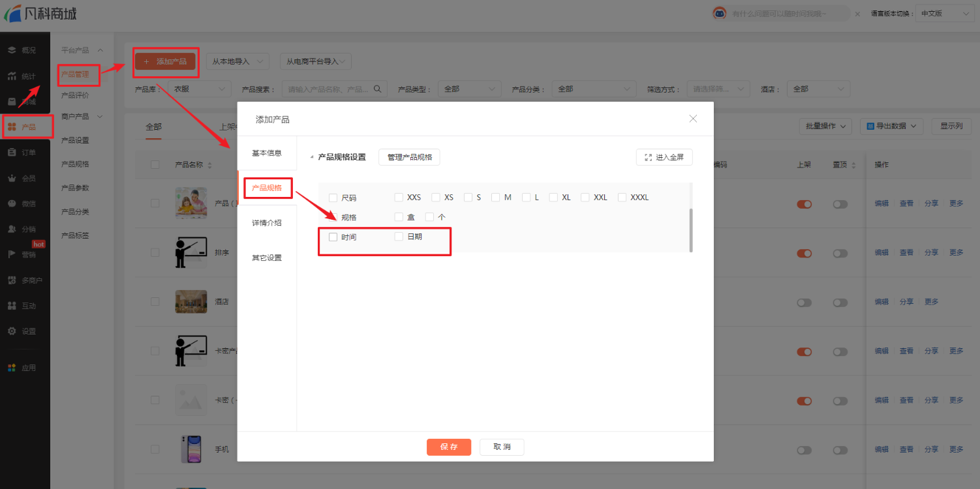Click the specification list vertical scrollbar

pos(691,230)
